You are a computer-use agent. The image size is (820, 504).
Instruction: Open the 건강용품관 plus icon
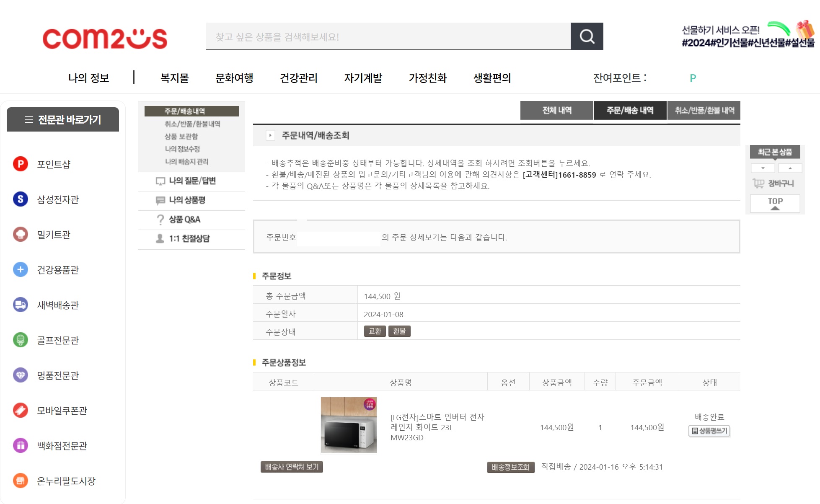(x=21, y=269)
